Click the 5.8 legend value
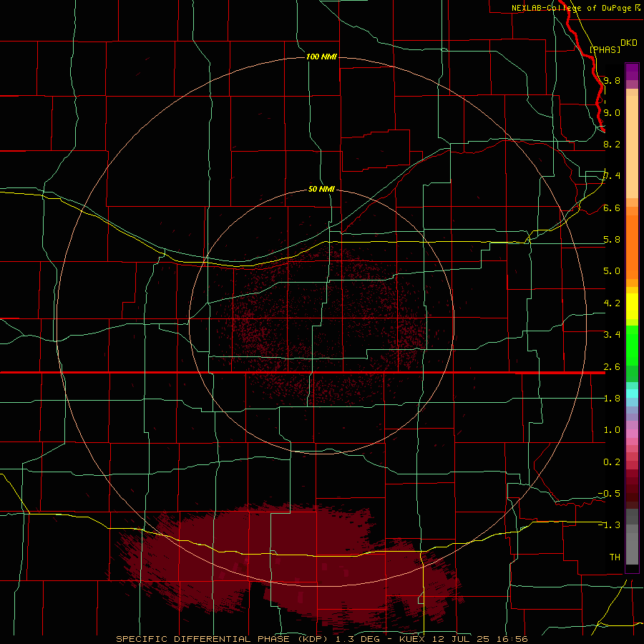The width and height of the screenshot is (644, 644). (x=612, y=240)
